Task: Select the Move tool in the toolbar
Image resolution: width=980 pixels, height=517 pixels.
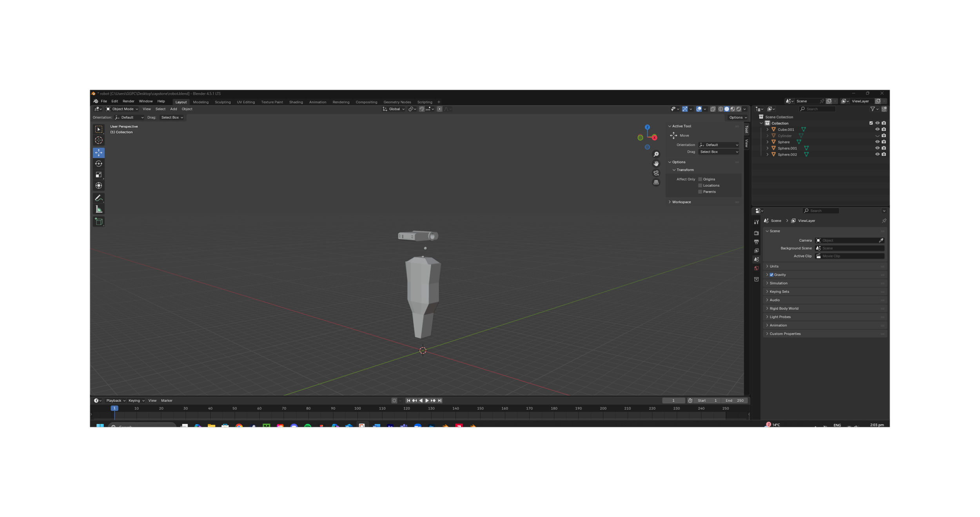Action: (98, 153)
